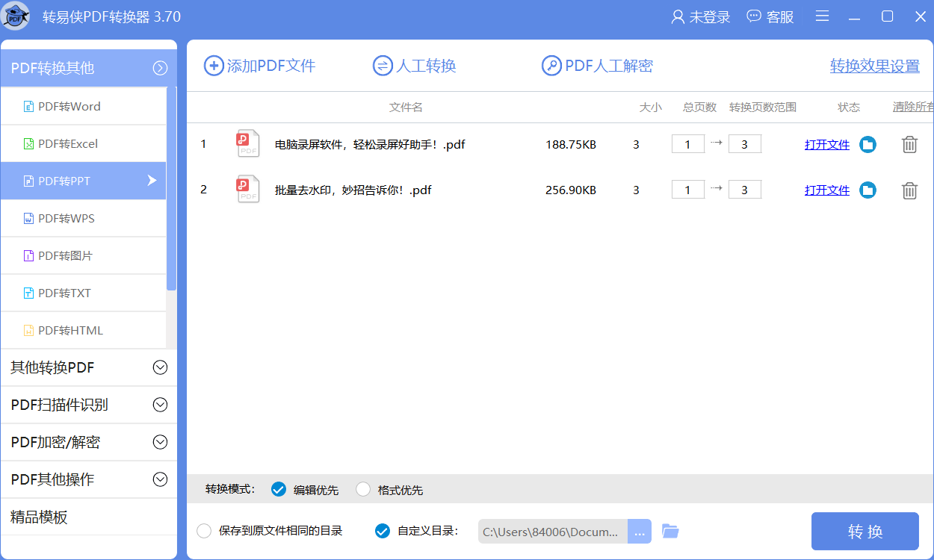Viewport: 934px width, 560px height.
Task: Click end page field of 电脑录屏软件 row
Action: coord(745,144)
